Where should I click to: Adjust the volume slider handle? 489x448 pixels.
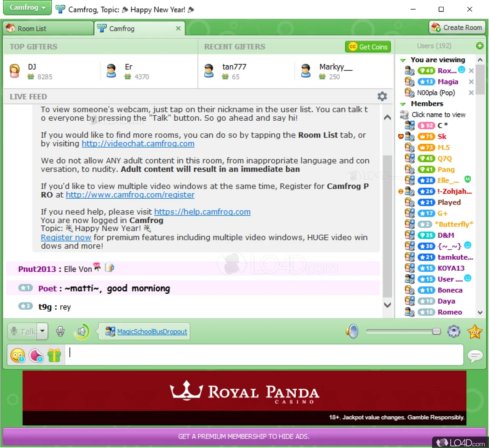click(x=436, y=331)
